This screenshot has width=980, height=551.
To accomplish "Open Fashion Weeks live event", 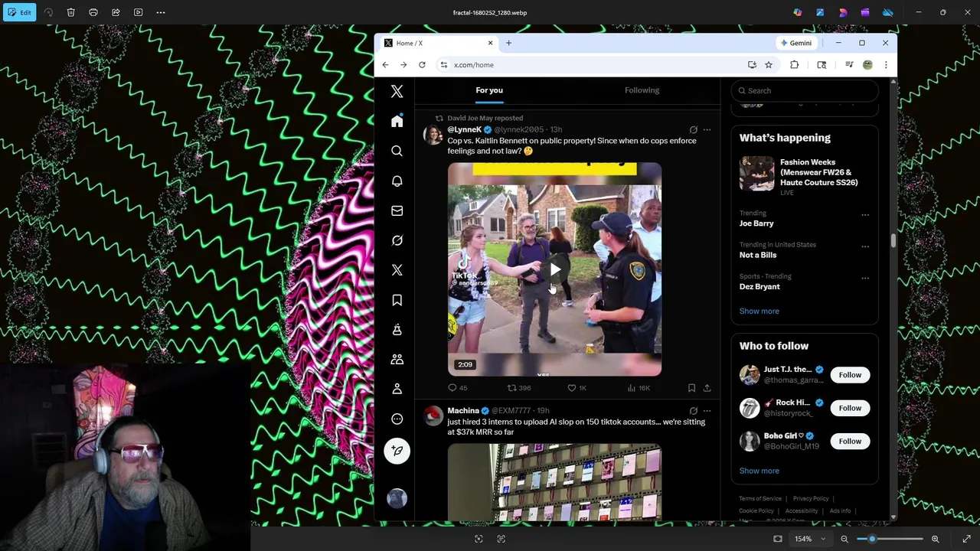I will [x=804, y=175].
